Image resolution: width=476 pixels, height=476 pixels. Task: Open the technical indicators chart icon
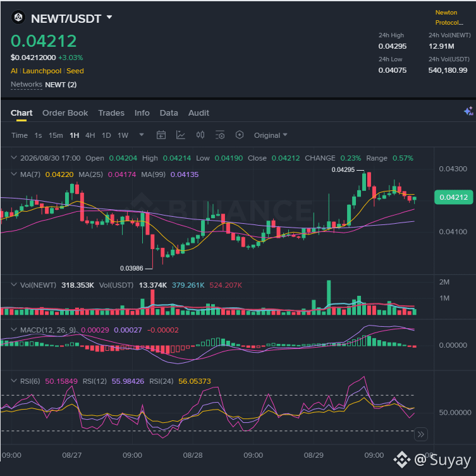(x=181, y=135)
